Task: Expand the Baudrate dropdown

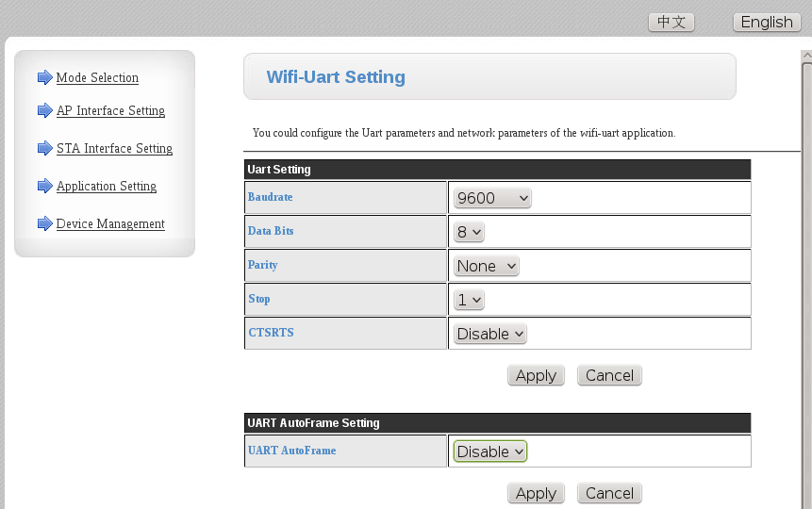Action: coord(492,198)
